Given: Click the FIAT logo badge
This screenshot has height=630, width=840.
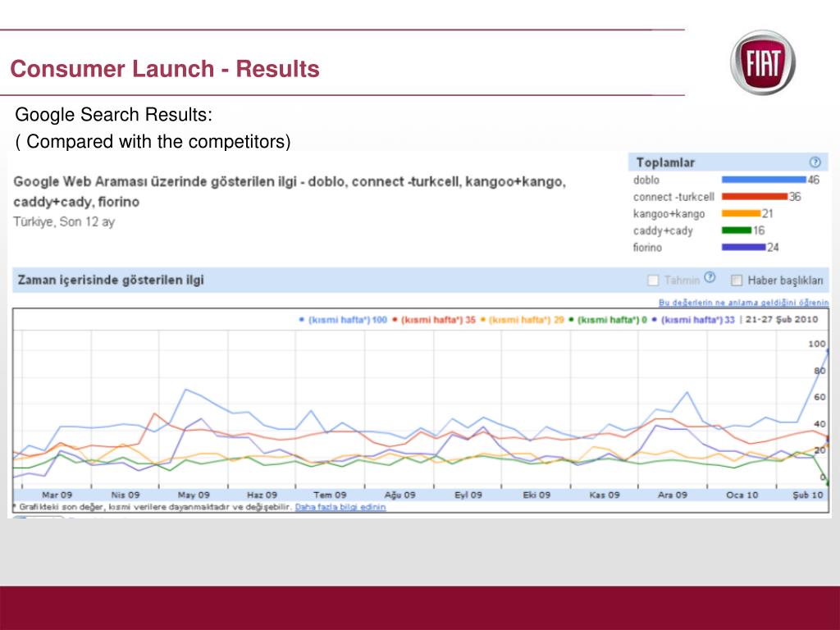Looking at the screenshot, I should pyautogui.click(x=763, y=62).
